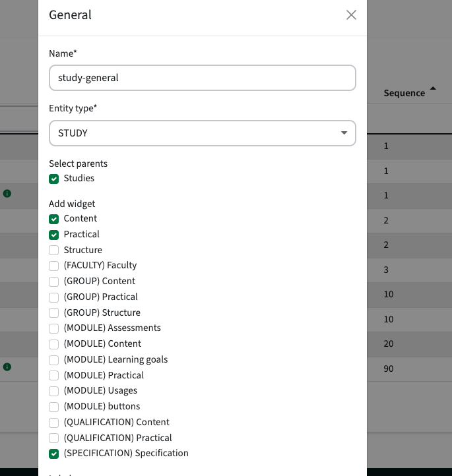This screenshot has width=452, height=476.
Task: Check the (QUALIFICATION) Content widget
Action: tap(53, 422)
